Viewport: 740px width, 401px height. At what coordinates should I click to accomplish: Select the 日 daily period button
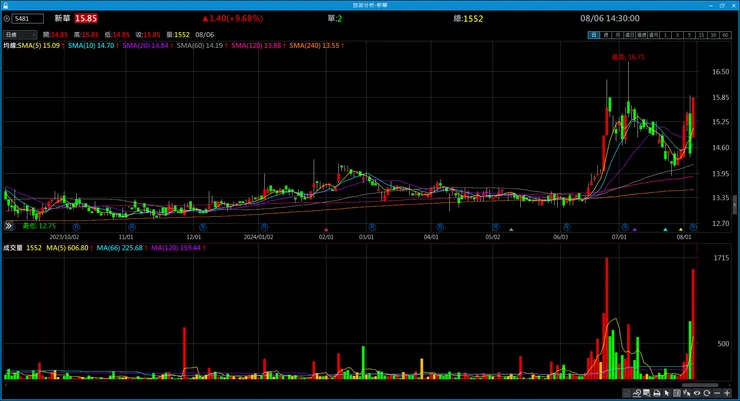[594, 35]
